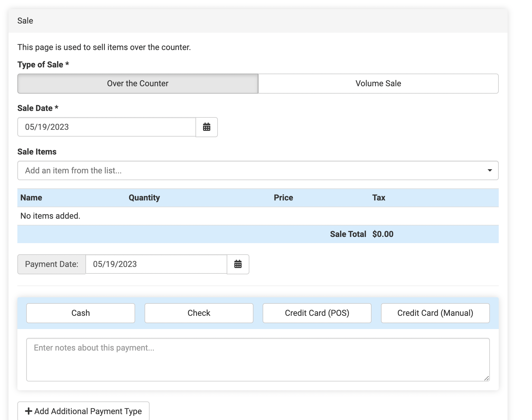Choose Check as payment method
Screen dimensions: 532x420
point(199,313)
